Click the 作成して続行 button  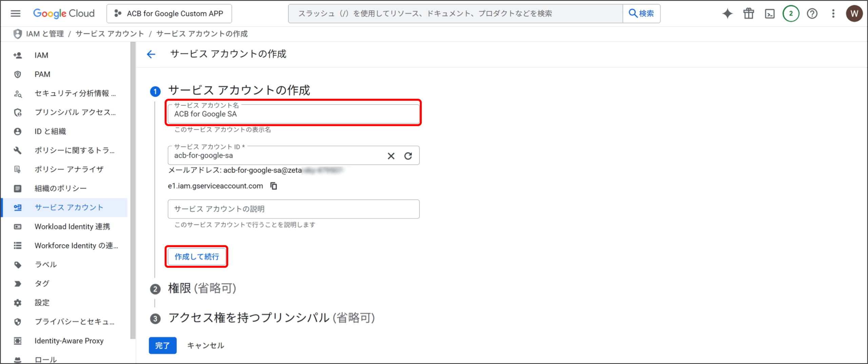click(x=197, y=257)
